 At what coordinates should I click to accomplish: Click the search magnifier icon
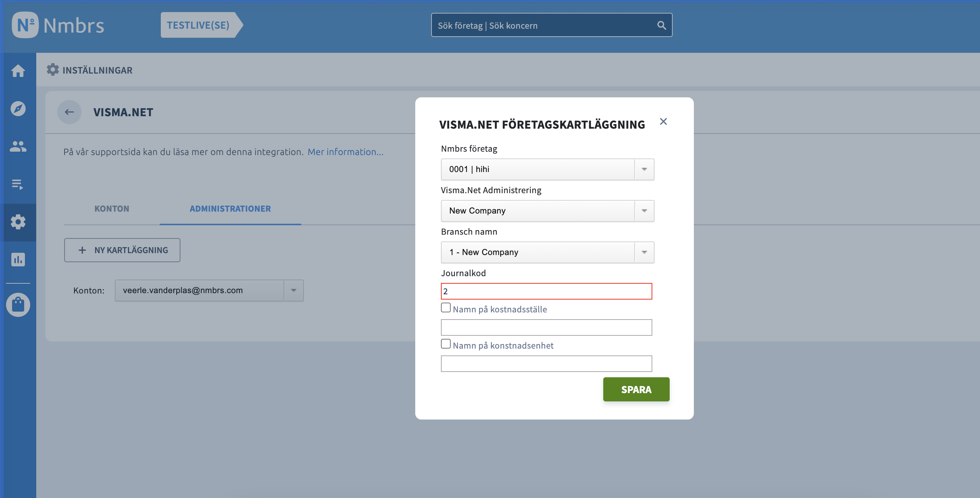pyautogui.click(x=661, y=25)
